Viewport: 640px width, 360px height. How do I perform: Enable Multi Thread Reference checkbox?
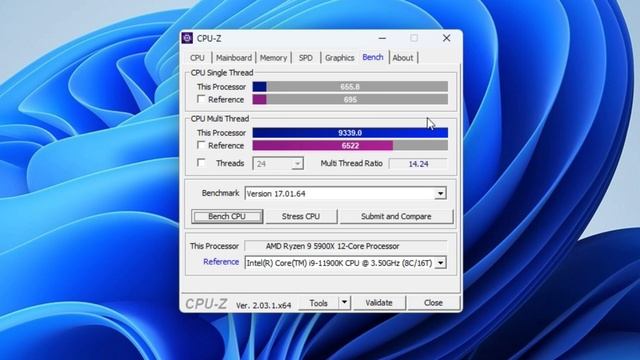point(201,145)
